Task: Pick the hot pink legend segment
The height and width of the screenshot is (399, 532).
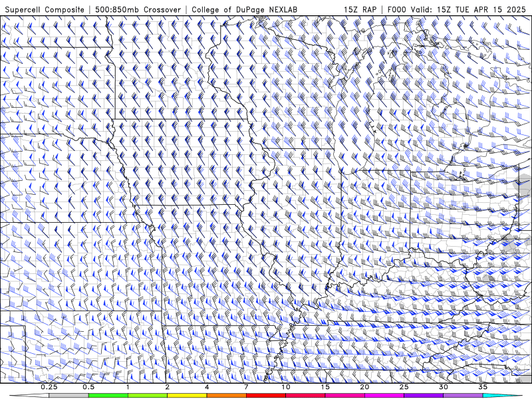Action: pos(344,396)
